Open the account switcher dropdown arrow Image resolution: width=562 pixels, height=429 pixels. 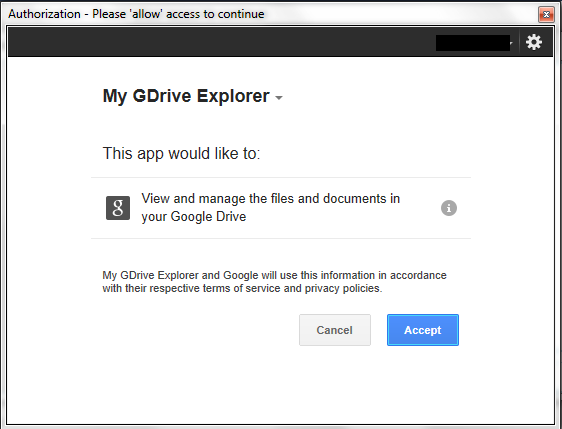(x=512, y=43)
